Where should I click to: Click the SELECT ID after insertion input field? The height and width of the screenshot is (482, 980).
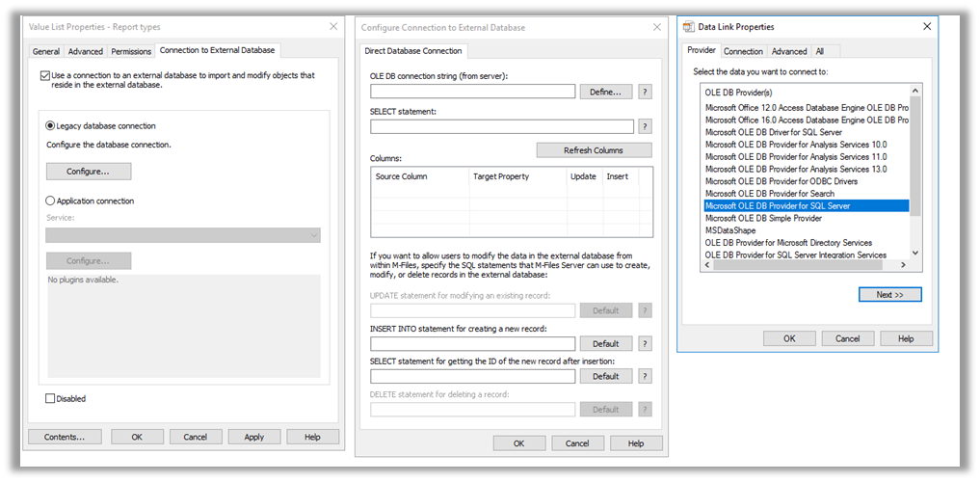pos(472,376)
